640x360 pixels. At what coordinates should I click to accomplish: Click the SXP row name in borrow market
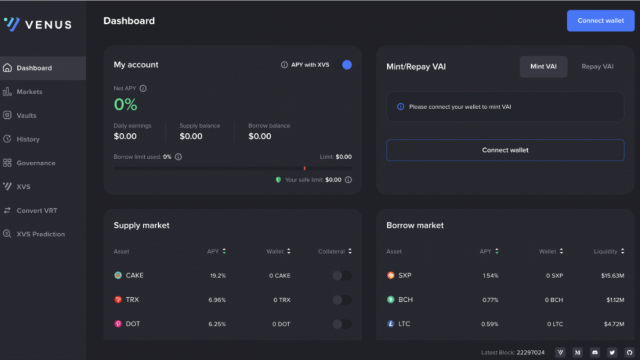pyautogui.click(x=404, y=275)
